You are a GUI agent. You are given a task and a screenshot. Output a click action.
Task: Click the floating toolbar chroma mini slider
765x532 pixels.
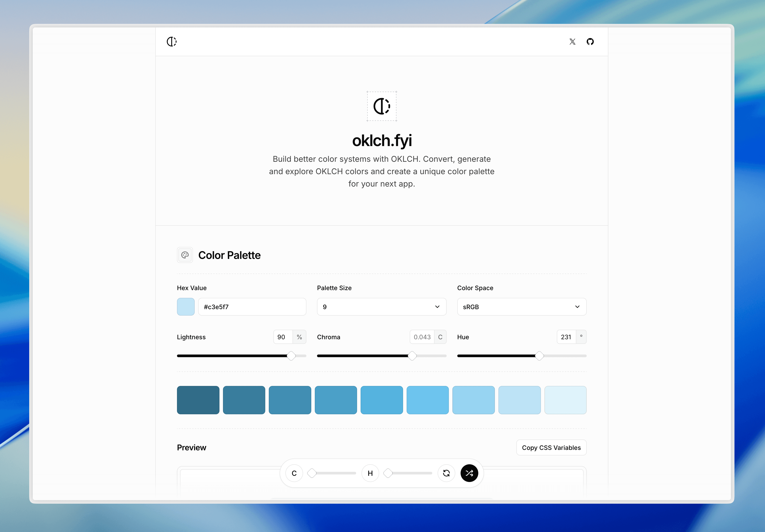pos(332,473)
